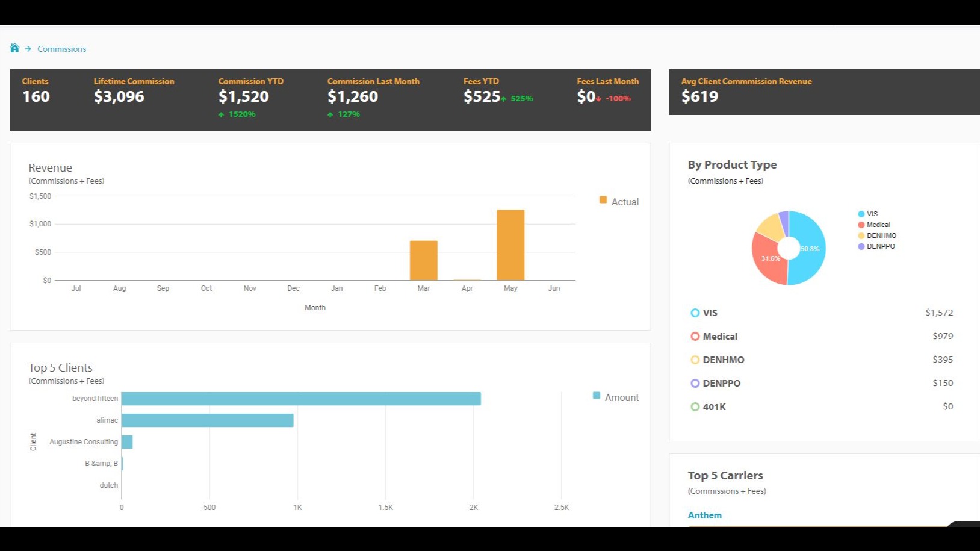Select the May revenue bar

(x=510, y=244)
